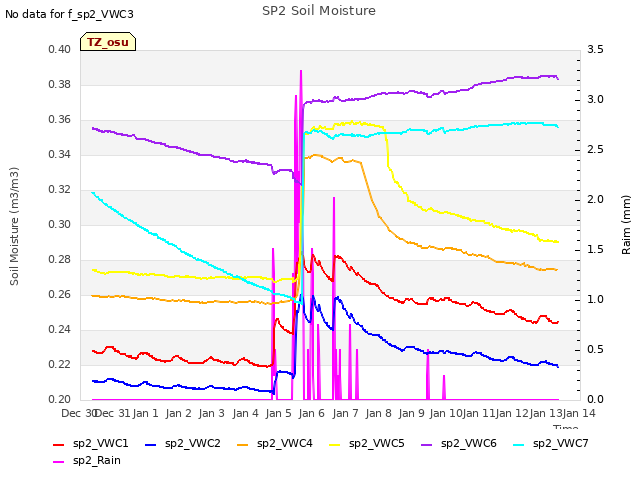The height and width of the screenshot is (480, 640).
Task: Select sp2_VWC6 legend entry
Action: pyautogui.click(x=459, y=443)
